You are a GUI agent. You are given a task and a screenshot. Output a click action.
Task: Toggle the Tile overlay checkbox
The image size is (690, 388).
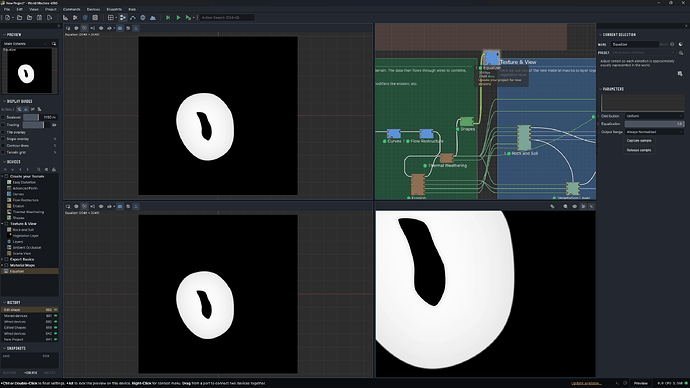(3, 132)
